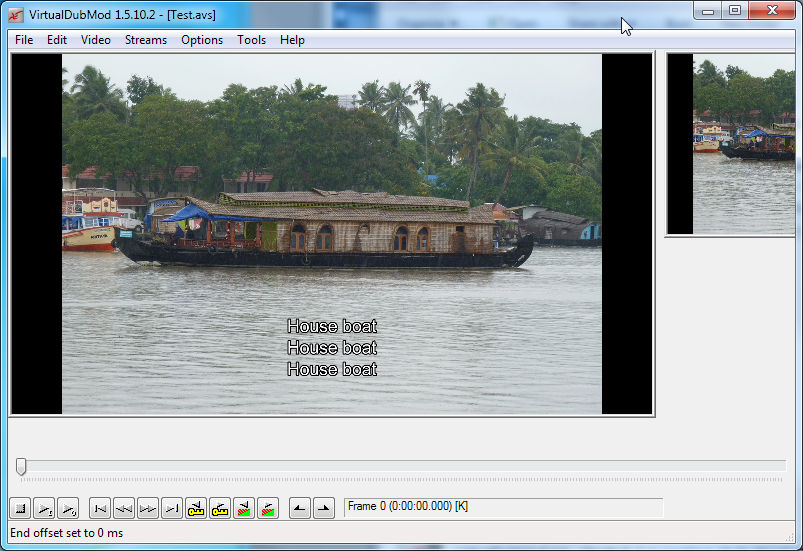Set the selection end mark
Image resolution: width=803 pixels, height=551 pixels.
[x=324, y=508]
